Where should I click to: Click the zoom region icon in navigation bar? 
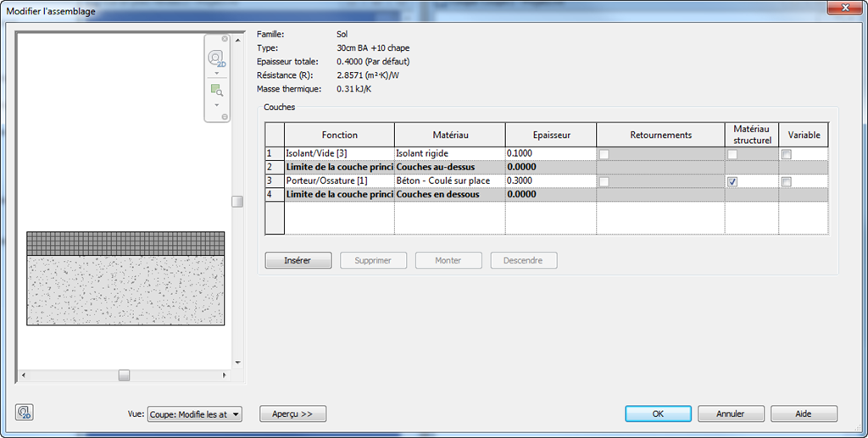pos(216,91)
